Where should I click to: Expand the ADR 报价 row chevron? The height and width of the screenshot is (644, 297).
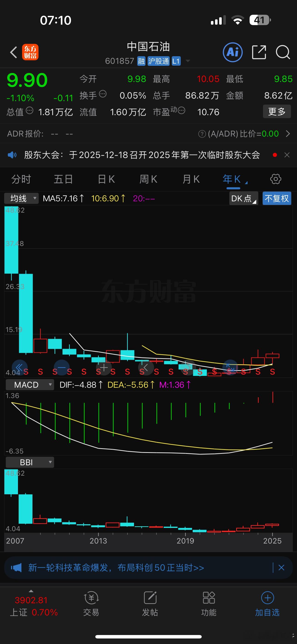pyautogui.click(x=288, y=134)
